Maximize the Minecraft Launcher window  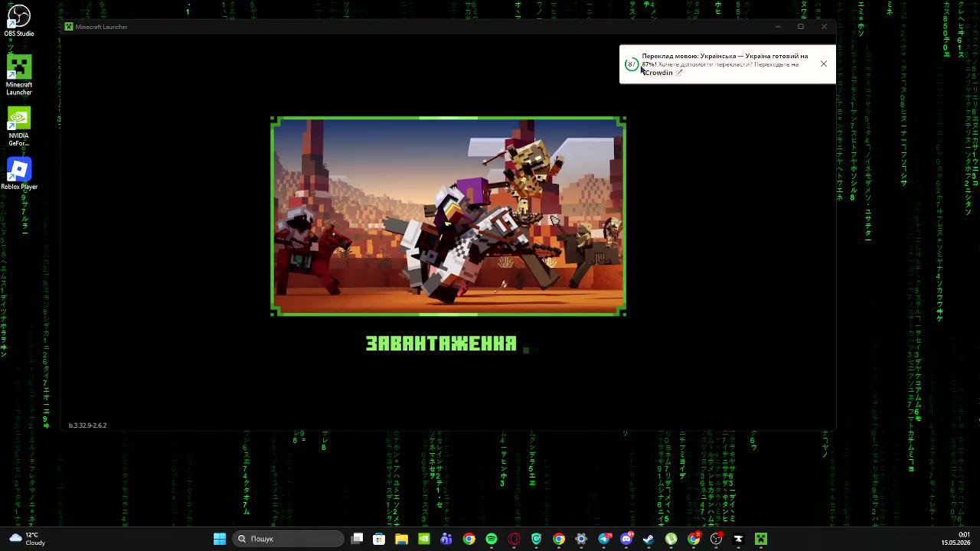(x=801, y=27)
